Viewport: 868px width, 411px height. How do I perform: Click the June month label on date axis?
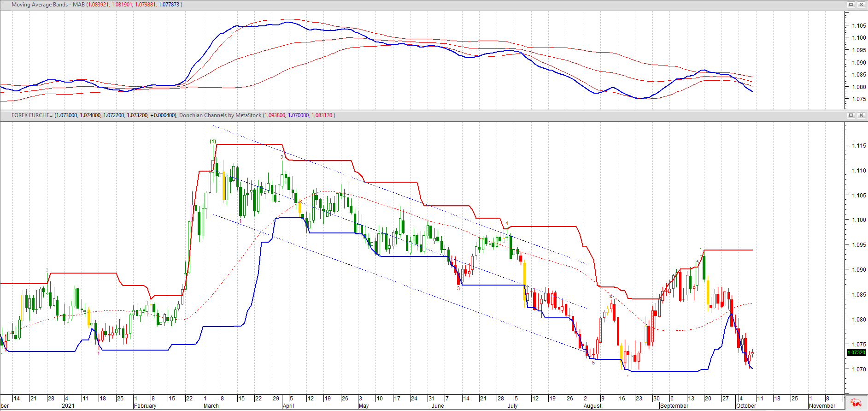point(438,406)
